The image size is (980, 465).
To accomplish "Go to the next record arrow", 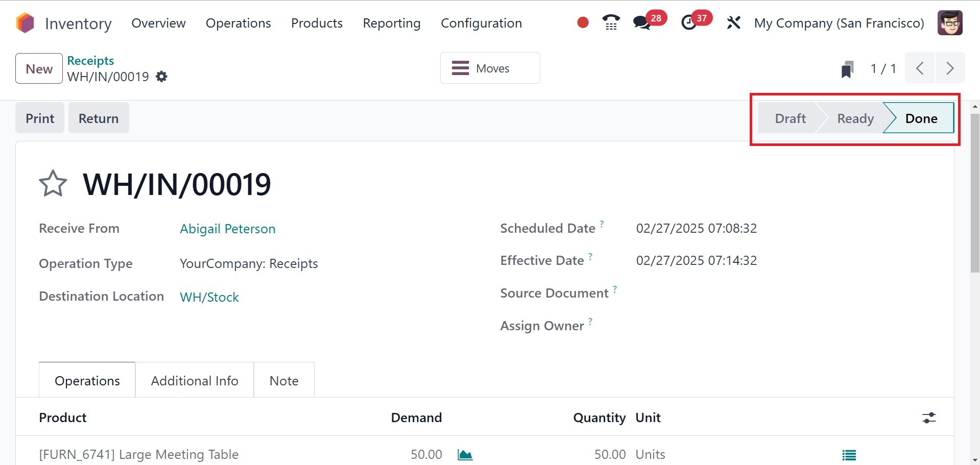I will [950, 68].
